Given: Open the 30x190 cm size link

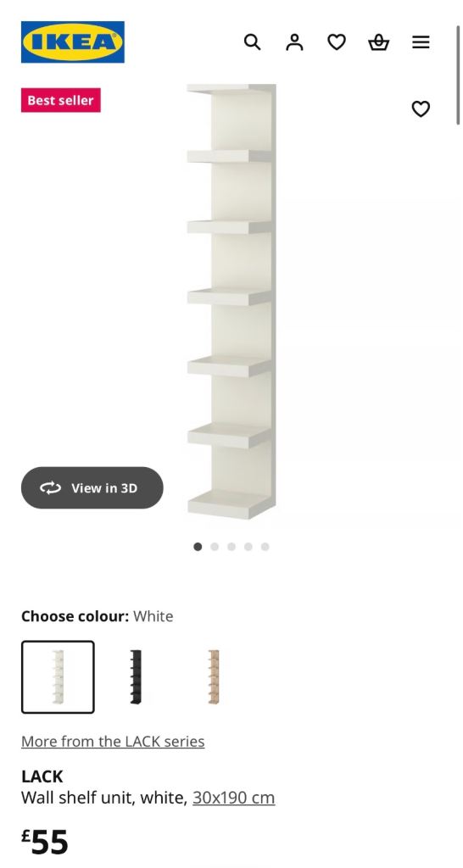Looking at the screenshot, I should (234, 798).
